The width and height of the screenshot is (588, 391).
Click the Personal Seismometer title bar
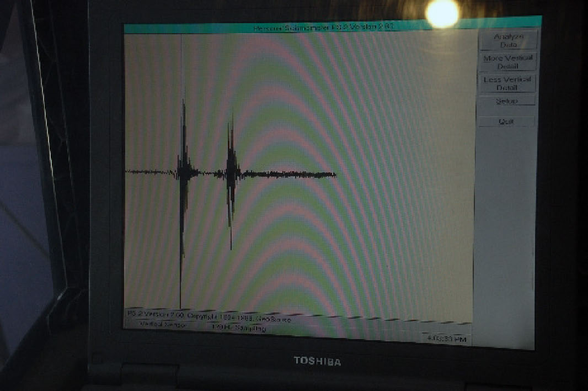(331, 28)
